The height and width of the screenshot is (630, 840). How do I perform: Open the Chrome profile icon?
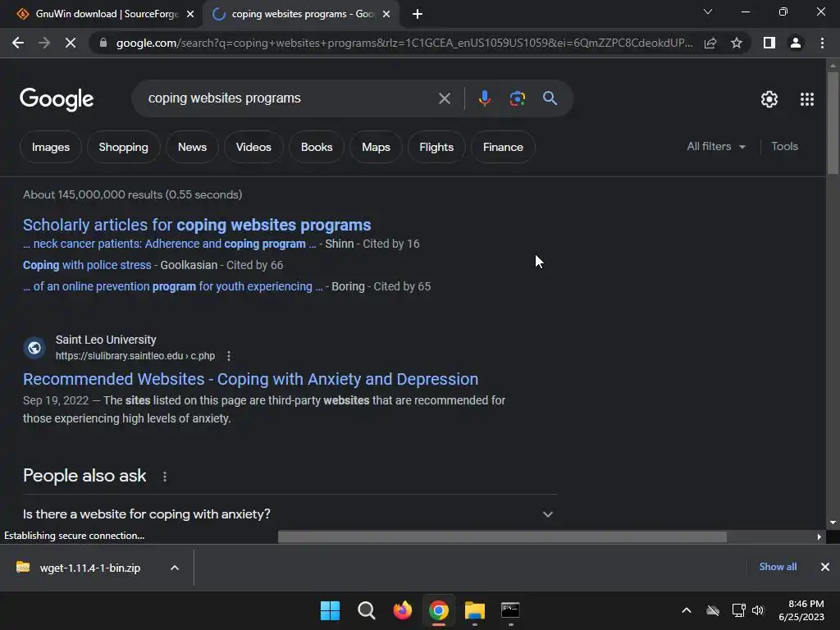pyautogui.click(x=796, y=43)
